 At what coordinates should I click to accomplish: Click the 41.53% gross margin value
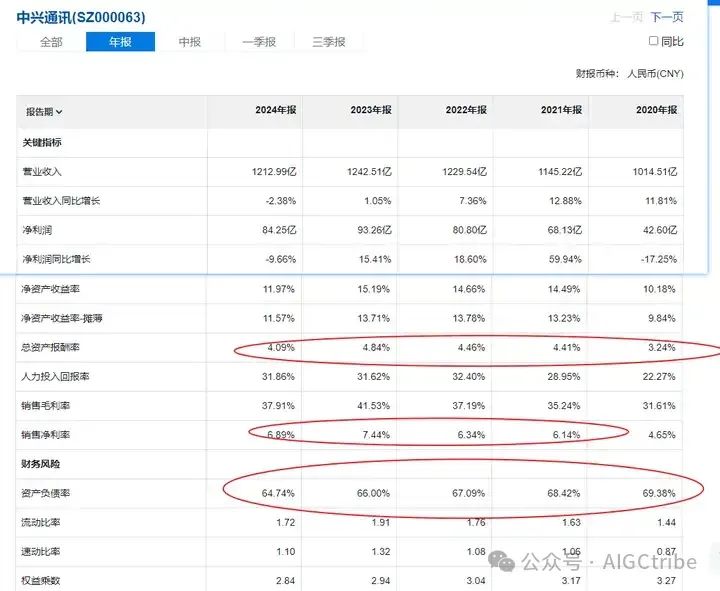[374, 406]
